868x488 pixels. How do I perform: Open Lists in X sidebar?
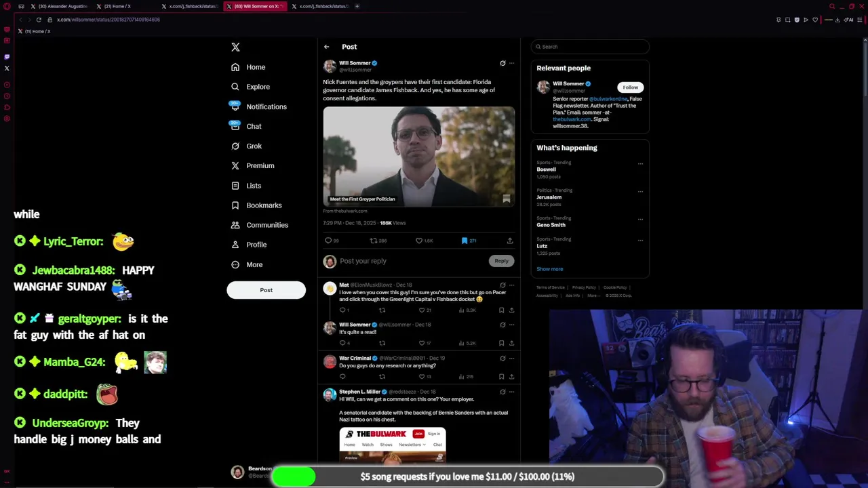click(245, 186)
